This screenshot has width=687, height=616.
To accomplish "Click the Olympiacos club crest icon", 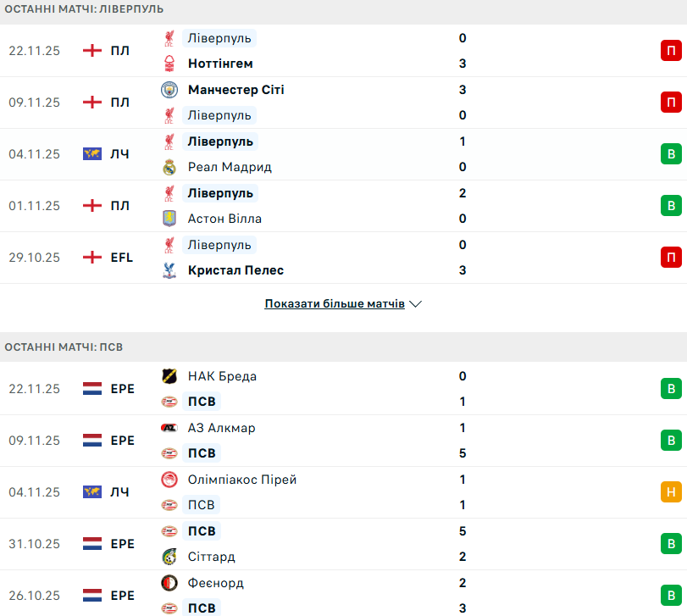I will pos(170,480).
